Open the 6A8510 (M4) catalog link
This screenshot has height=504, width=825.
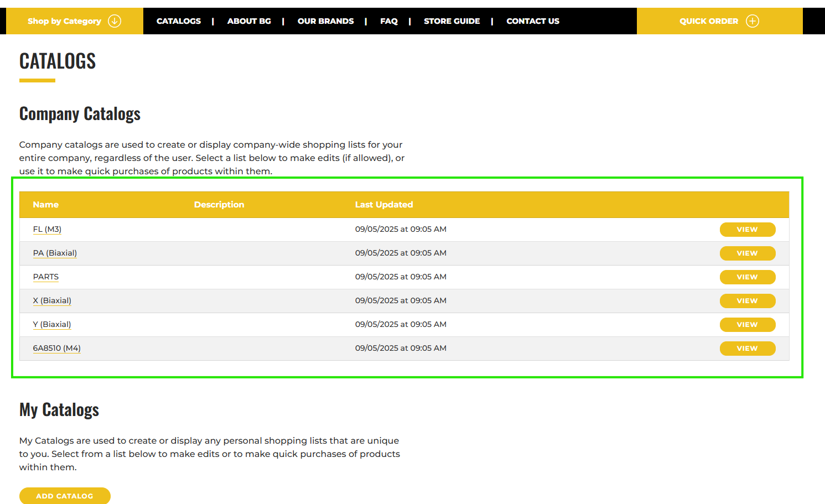click(x=57, y=348)
